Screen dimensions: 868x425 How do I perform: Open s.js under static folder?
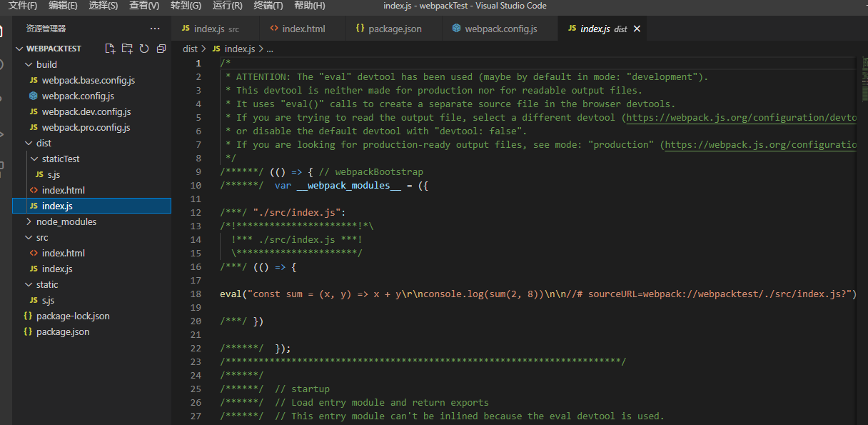(91, 300)
